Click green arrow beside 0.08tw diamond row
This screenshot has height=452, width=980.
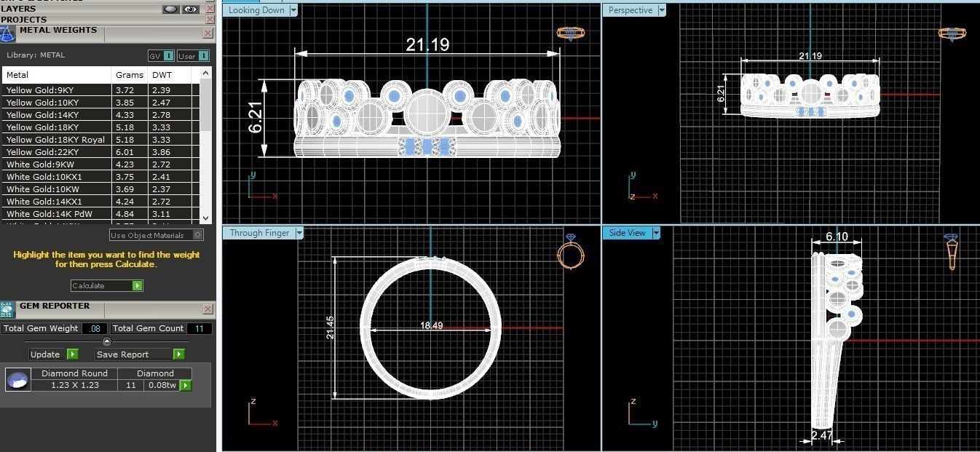(186, 385)
